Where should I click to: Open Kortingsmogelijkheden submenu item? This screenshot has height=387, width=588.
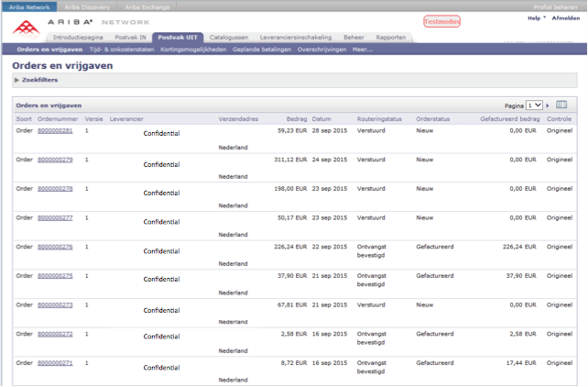[x=193, y=50]
